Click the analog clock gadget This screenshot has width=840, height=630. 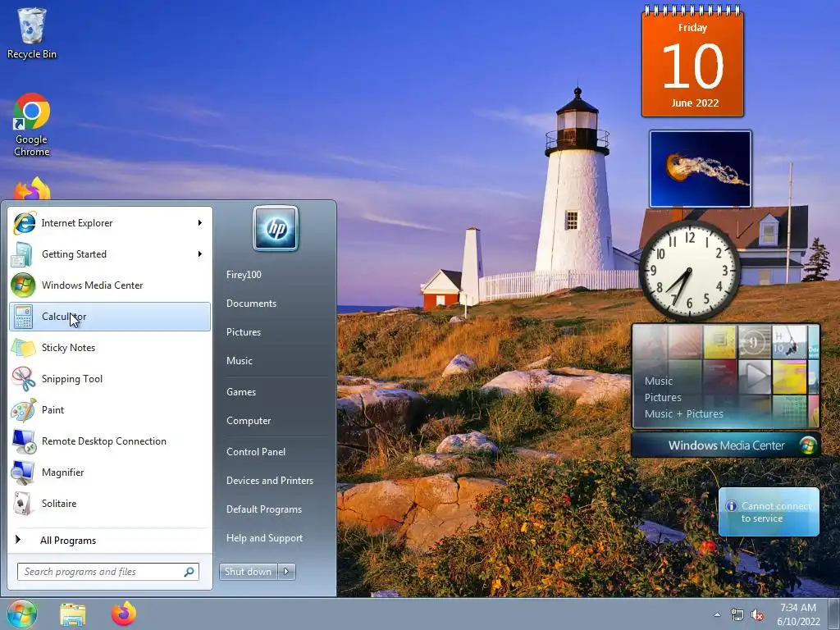tap(689, 271)
